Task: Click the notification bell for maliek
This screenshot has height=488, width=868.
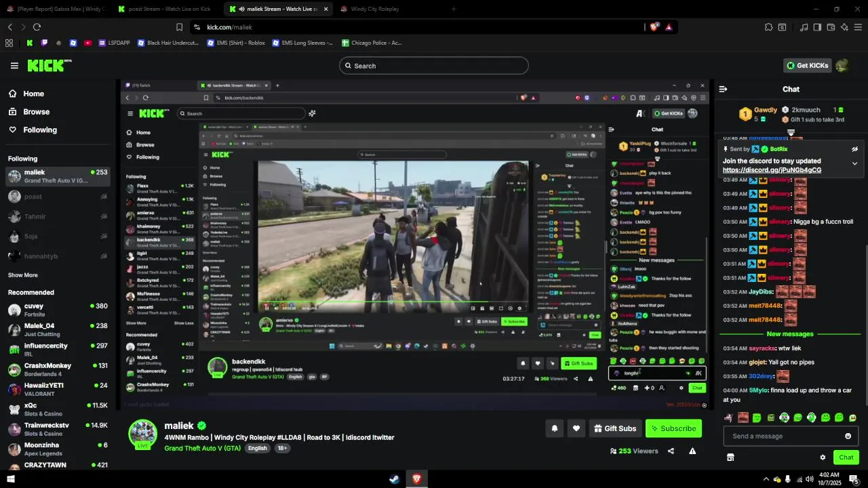Action: [x=555, y=428]
